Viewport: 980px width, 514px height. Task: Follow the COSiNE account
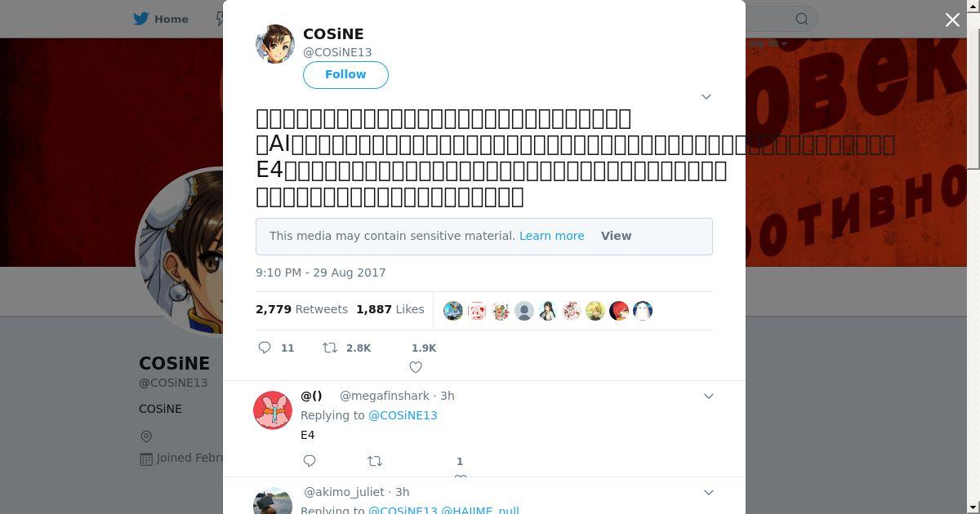pyautogui.click(x=345, y=74)
